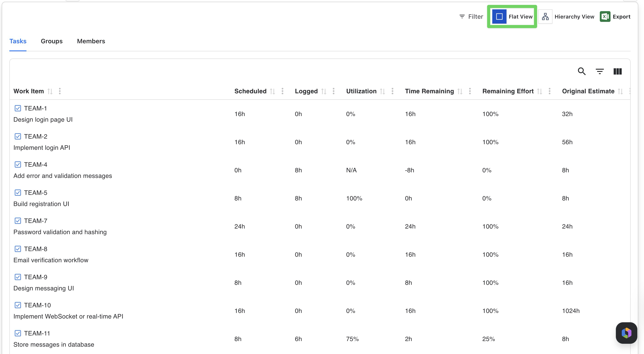Click the TEAM-10 task checkbox icon
The width and height of the screenshot is (644, 354).
click(18, 305)
